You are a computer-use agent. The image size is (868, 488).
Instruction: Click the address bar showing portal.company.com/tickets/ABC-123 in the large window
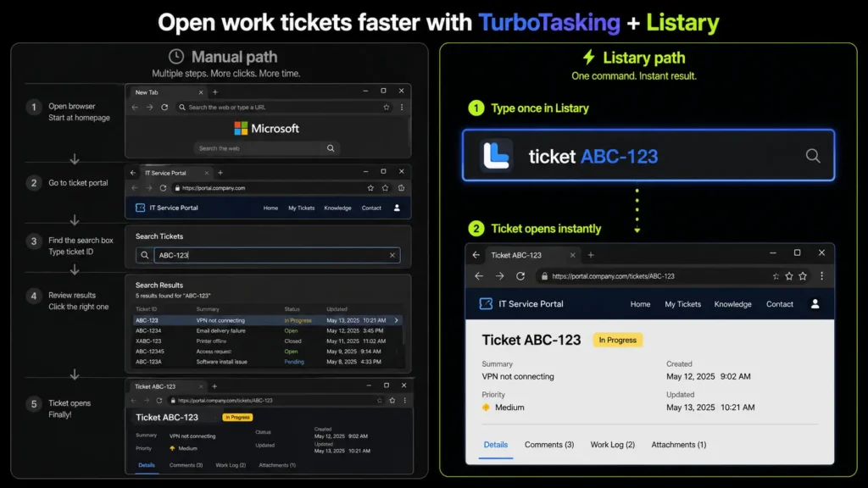654,276
